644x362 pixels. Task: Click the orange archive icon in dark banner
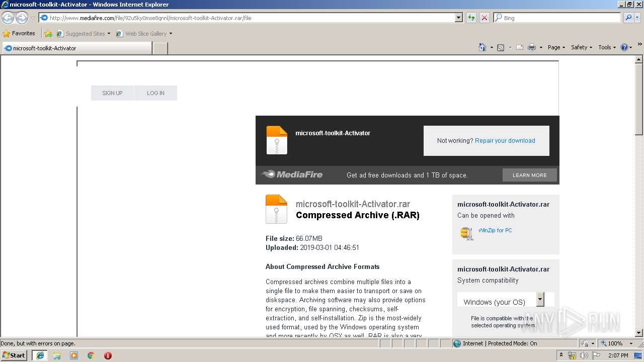tap(277, 140)
